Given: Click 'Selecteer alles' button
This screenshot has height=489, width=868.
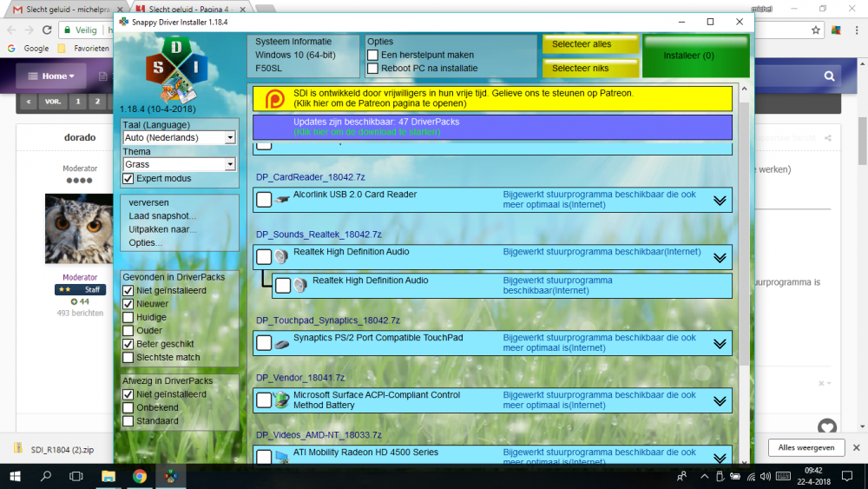Looking at the screenshot, I should coord(590,44).
